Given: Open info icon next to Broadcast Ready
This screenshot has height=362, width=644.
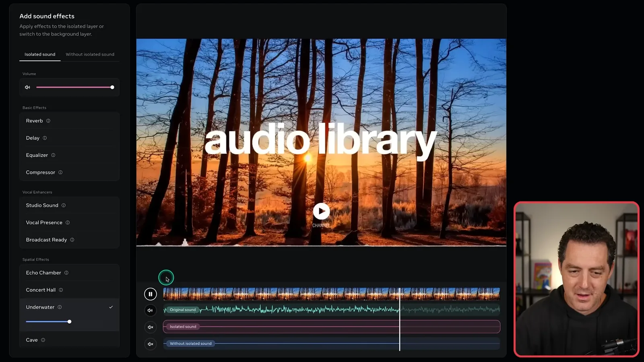Looking at the screenshot, I should click(72, 240).
